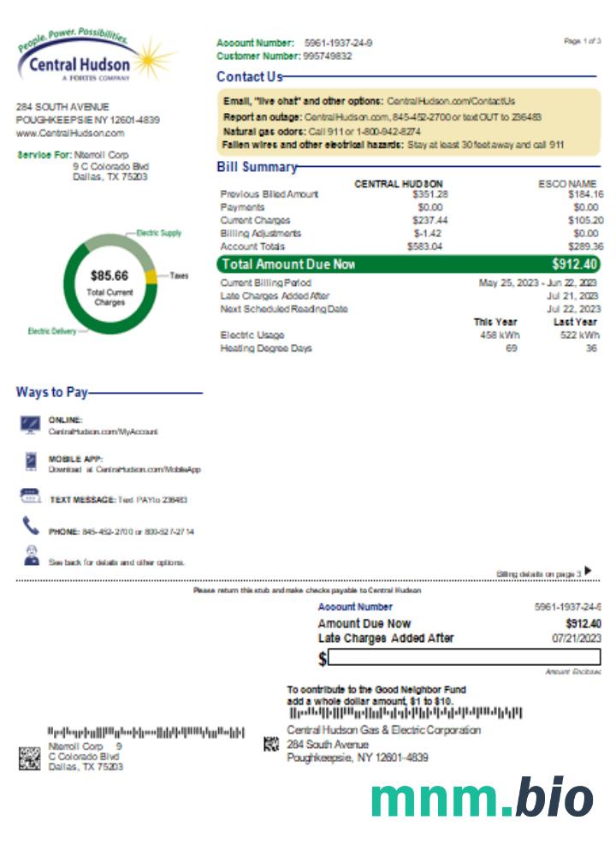Screen dimensions: 616x856
Task: Click the customer service person icon
Action: [31, 556]
